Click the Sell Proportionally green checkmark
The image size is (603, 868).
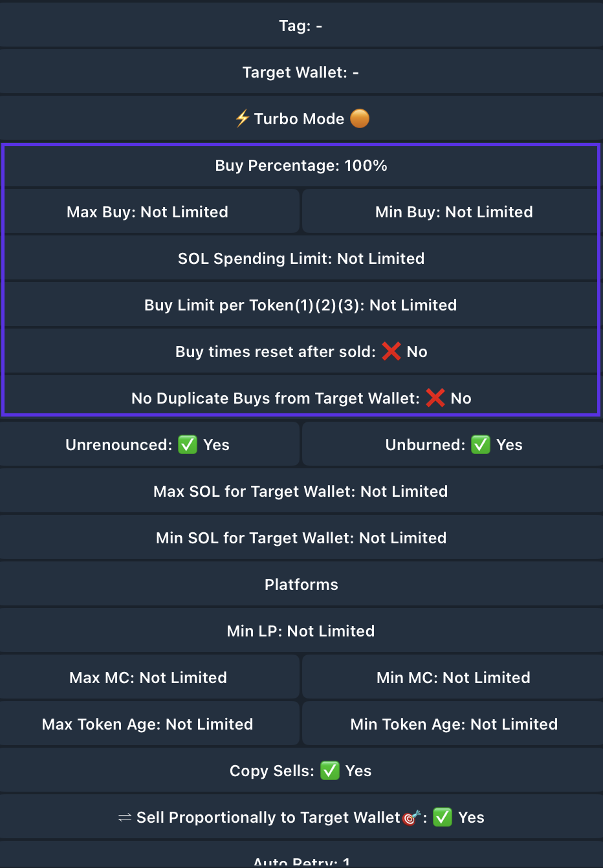click(x=443, y=817)
